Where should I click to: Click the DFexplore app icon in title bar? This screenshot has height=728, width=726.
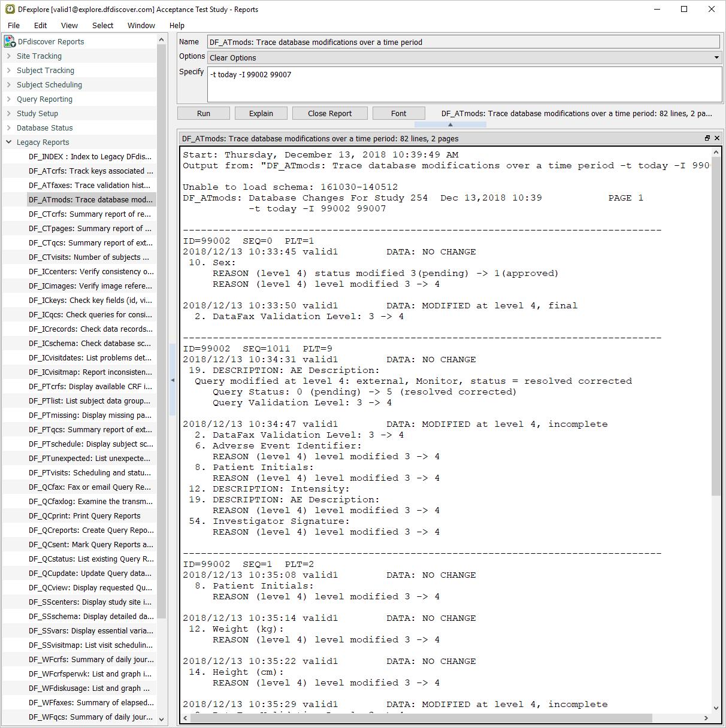click(x=10, y=9)
